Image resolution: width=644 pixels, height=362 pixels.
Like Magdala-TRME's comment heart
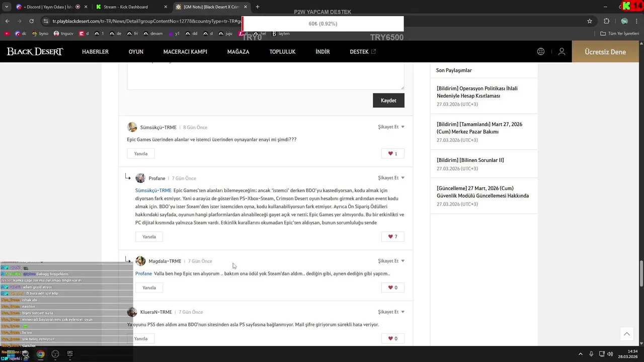pyautogui.click(x=392, y=288)
